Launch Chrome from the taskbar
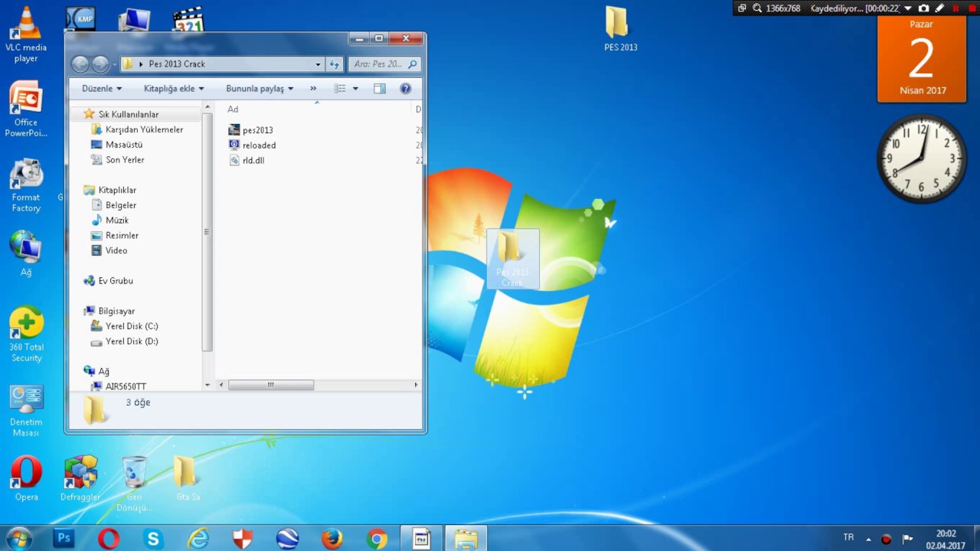This screenshot has height=551, width=980. tap(377, 539)
